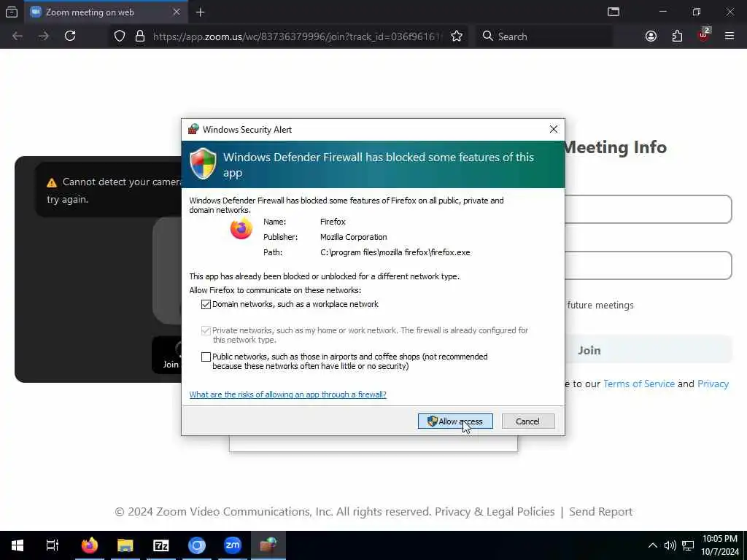Screen dimensions: 747x560
Task: Open the Windows Start menu
Action: [x=18, y=545]
